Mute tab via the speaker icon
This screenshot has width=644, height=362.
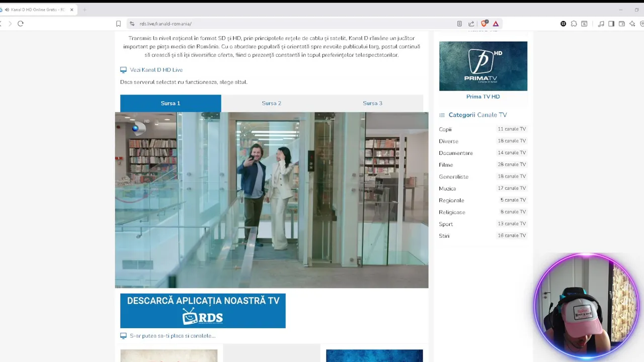(7, 10)
